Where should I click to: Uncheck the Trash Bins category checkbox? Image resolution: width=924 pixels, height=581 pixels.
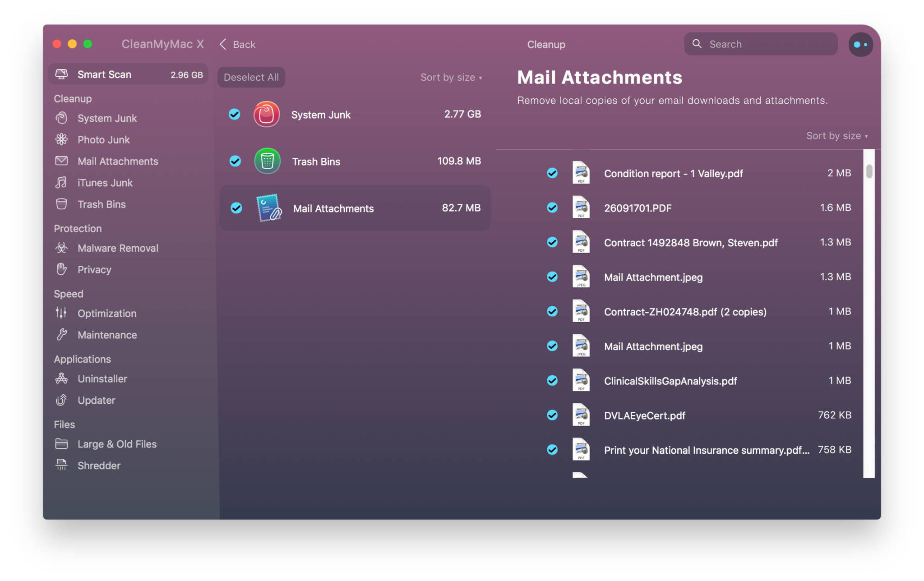pos(235,161)
